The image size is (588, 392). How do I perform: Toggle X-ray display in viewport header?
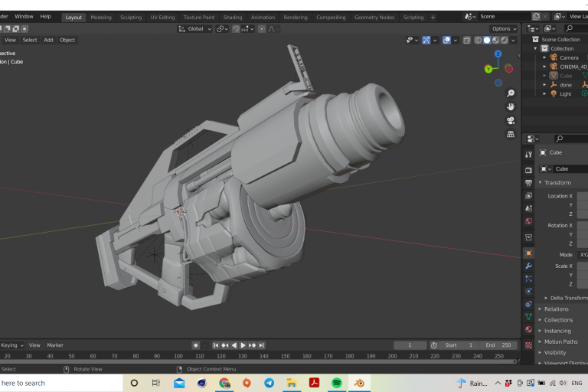[466, 40]
